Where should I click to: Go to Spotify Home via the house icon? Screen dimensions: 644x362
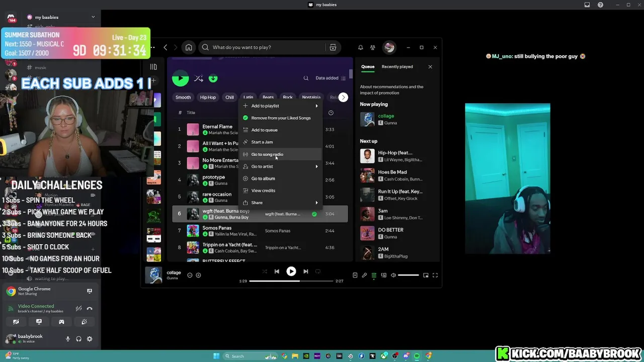tap(189, 47)
